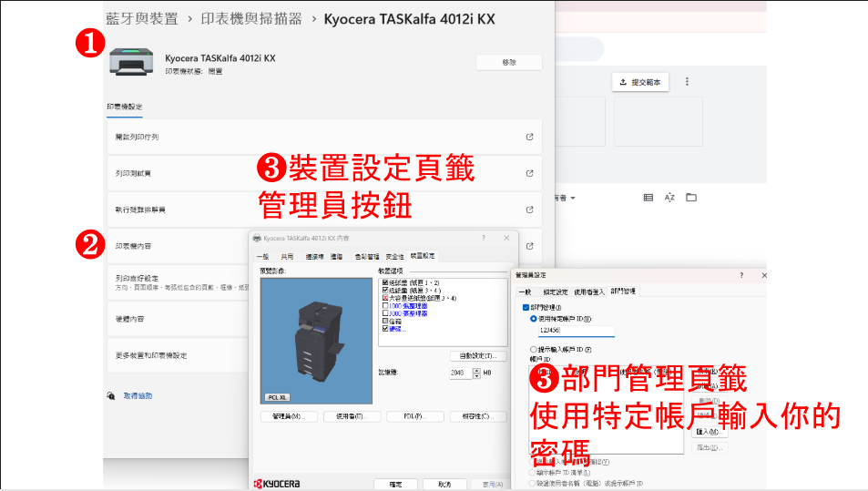This screenshot has width=868, height=491.
Task: Open 執行疑難排解員 row in printer settings
Action: pos(324,210)
